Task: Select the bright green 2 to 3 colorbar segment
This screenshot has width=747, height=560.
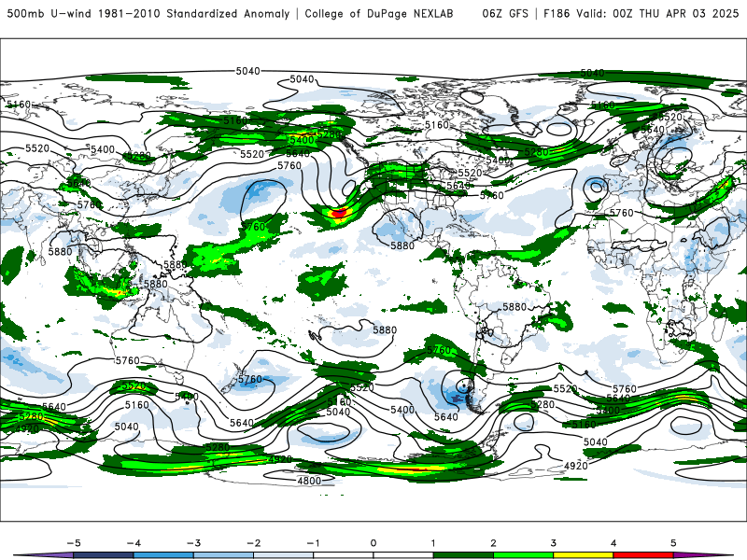Action: (x=524, y=555)
